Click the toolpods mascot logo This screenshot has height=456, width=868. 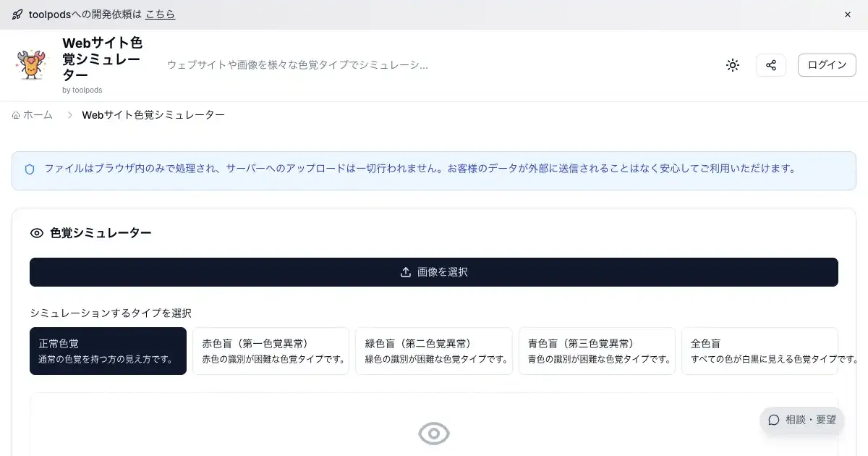(x=30, y=65)
